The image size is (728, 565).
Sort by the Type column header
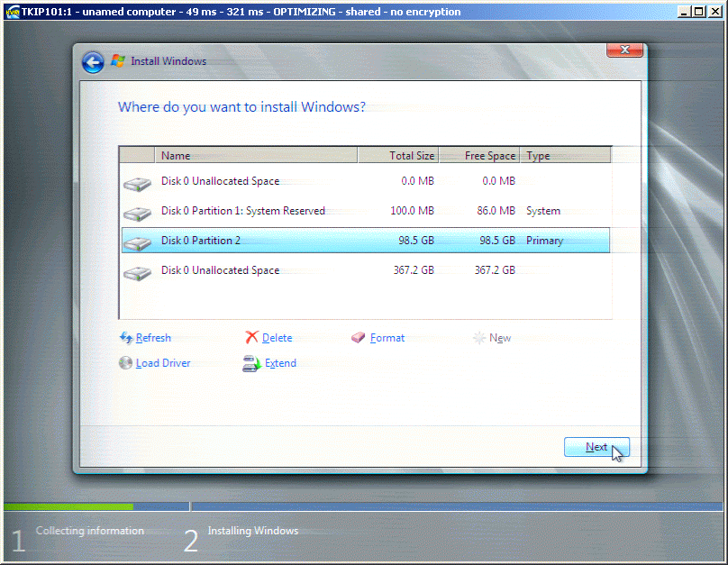click(x=565, y=156)
